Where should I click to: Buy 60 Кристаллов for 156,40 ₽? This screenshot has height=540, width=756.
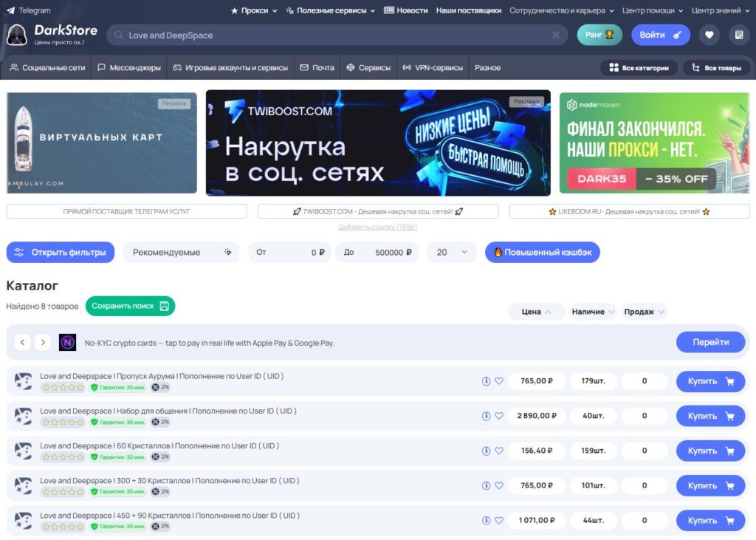coord(711,451)
